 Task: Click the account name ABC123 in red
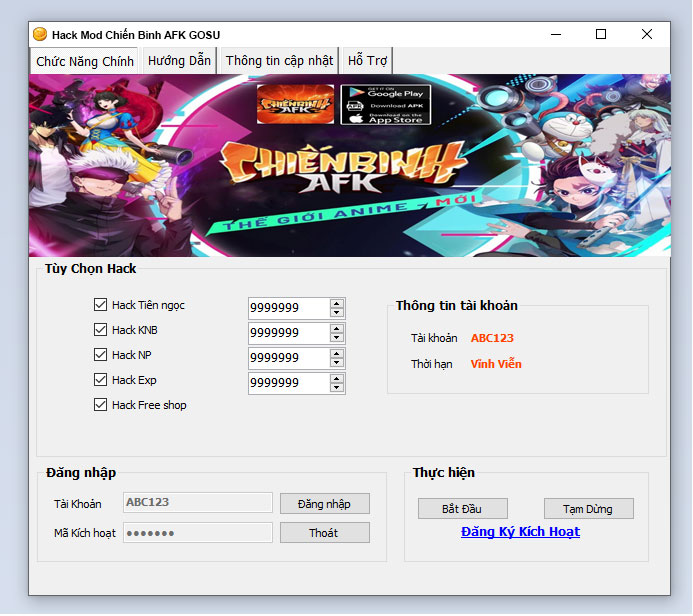tap(492, 338)
